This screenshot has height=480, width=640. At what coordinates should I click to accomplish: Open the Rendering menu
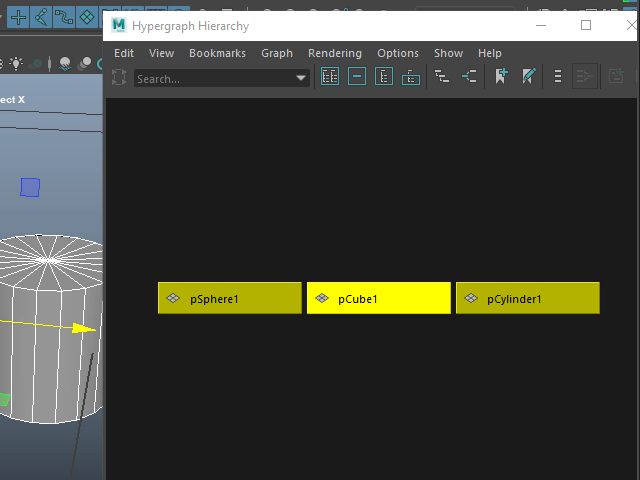(335, 53)
